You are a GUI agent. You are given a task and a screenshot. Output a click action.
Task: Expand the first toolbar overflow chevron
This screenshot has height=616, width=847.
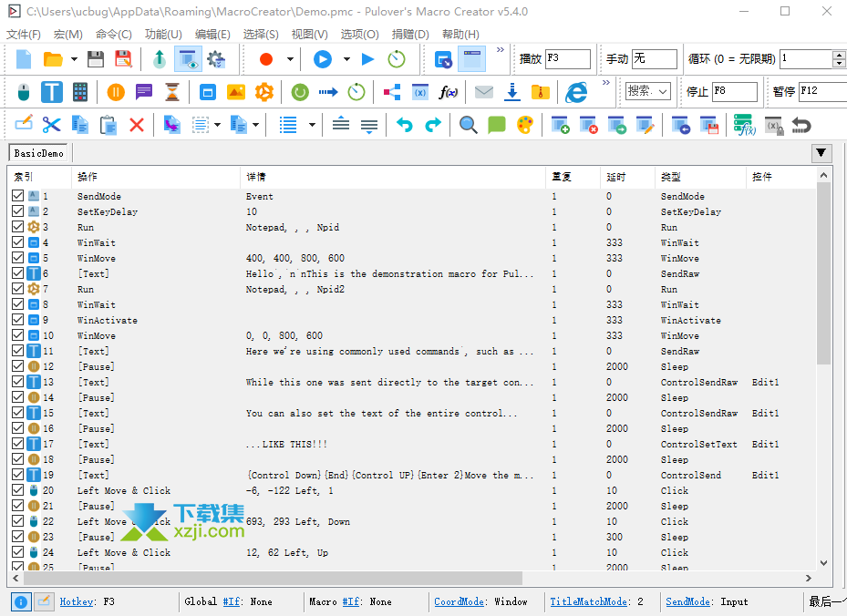501,50
